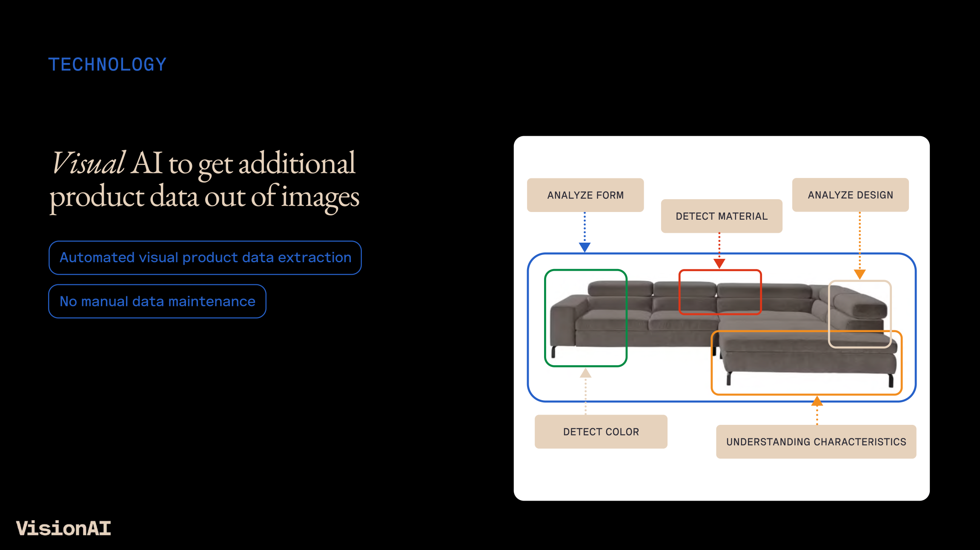
Task: Click the Automated visual product data extraction pill
Action: point(205,258)
